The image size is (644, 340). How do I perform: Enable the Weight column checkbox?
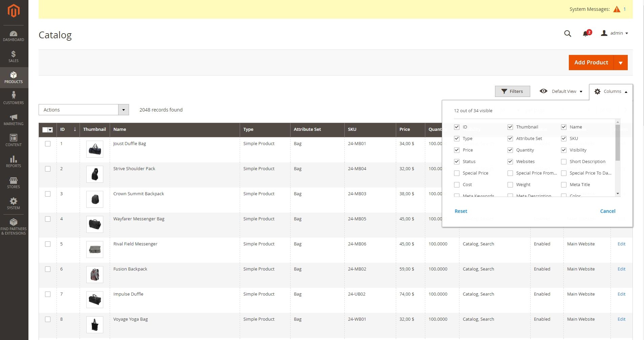[x=510, y=185]
